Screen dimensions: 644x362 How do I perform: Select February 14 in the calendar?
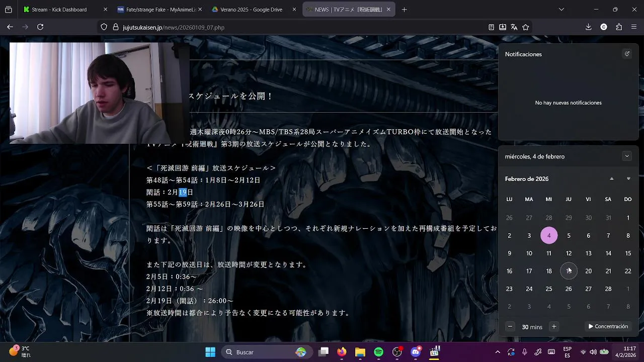pos(608,253)
